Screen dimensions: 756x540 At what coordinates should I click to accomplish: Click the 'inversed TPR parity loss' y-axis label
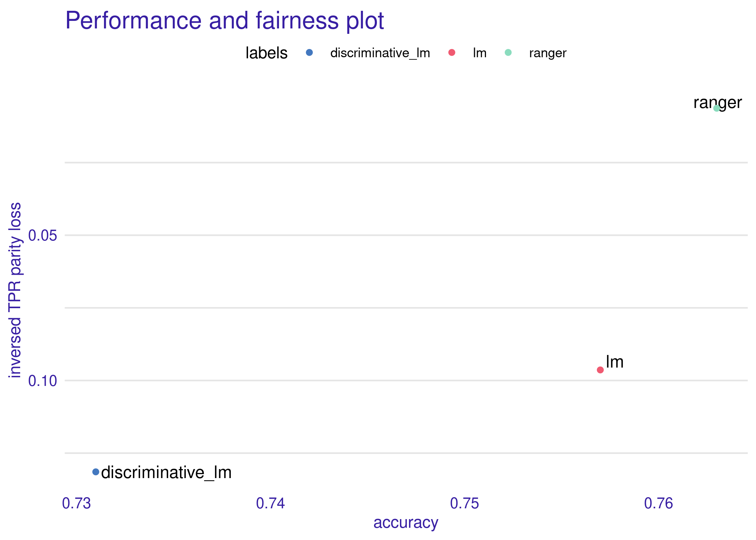click(15, 290)
